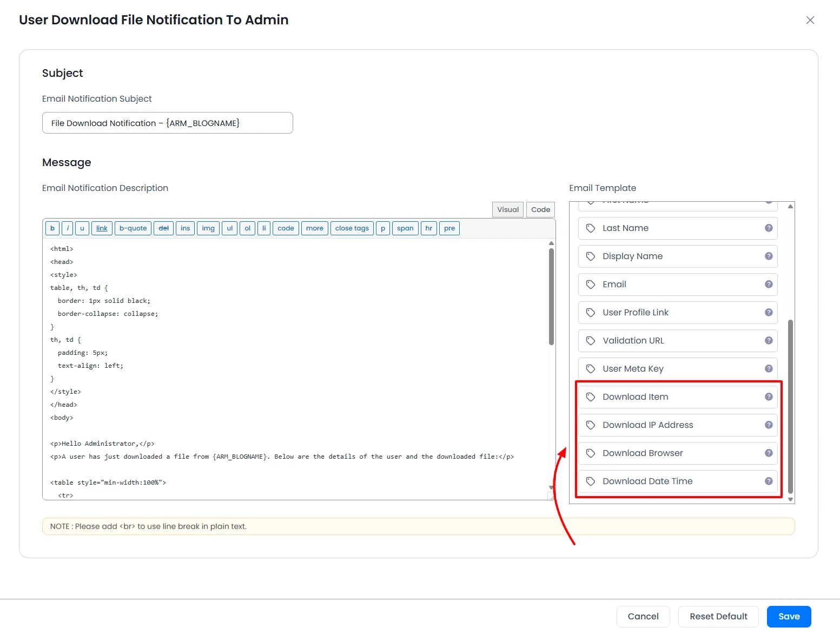Open help tooltip for Download Item
Screen dimensions: 840x634
coord(769,397)
